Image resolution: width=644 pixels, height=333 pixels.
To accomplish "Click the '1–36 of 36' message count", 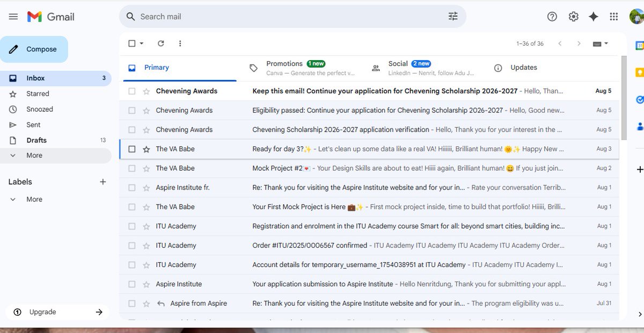I will 530,44.
